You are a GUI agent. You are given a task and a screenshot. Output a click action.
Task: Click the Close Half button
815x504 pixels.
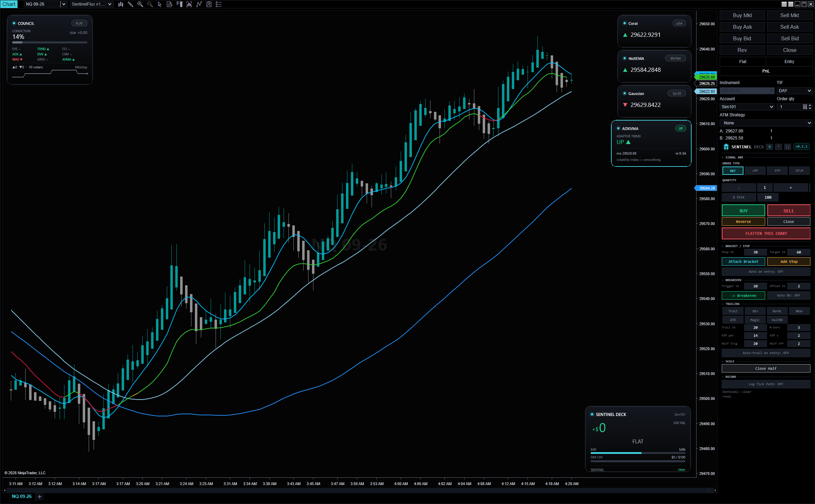(x=766, y=369)
